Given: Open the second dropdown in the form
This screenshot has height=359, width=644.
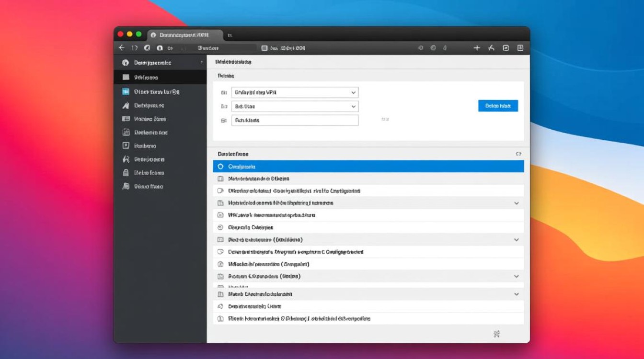Looking at the screenshot, I should (295, 106).
